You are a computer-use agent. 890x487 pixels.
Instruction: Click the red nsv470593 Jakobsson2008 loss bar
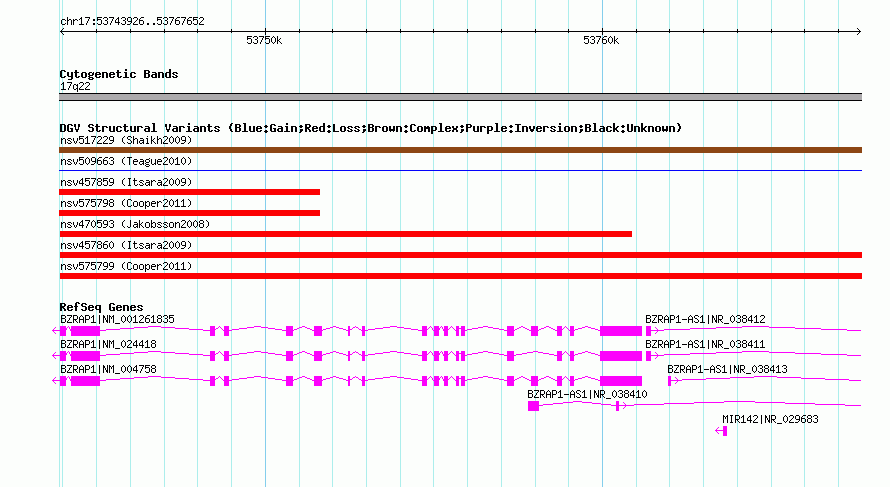346,234
